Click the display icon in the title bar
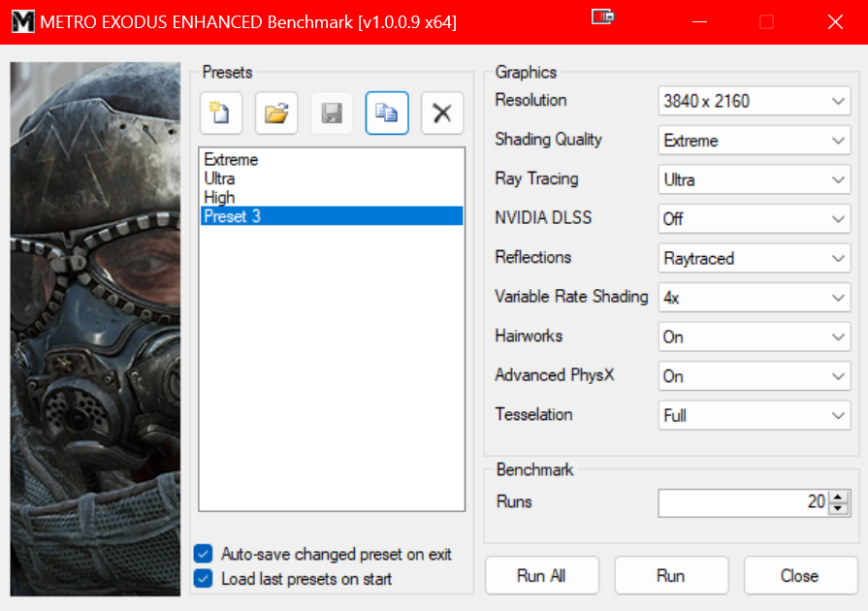868x611 pixels. pyautogui.click(x=602, y=17)
